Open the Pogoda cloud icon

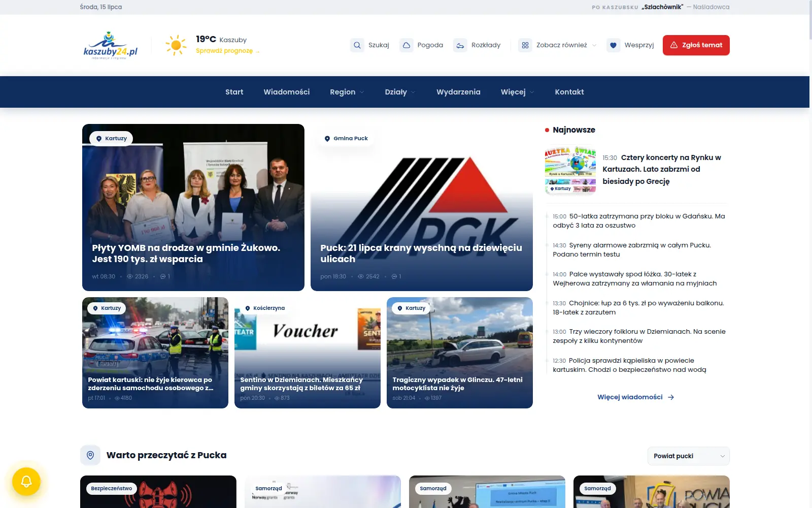click(x=407, y=45)
